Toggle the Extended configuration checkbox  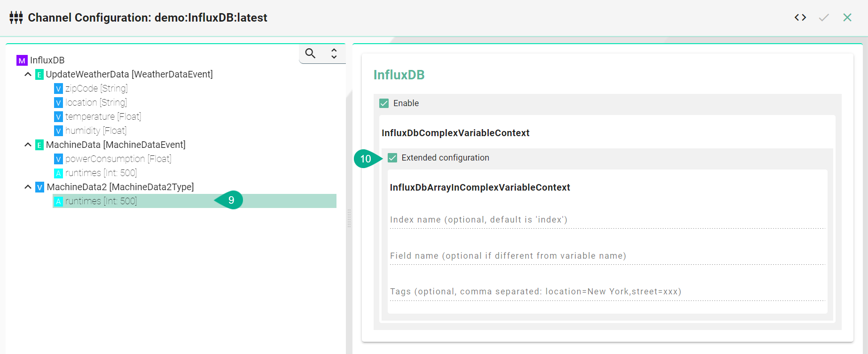(x=392, y=158)
